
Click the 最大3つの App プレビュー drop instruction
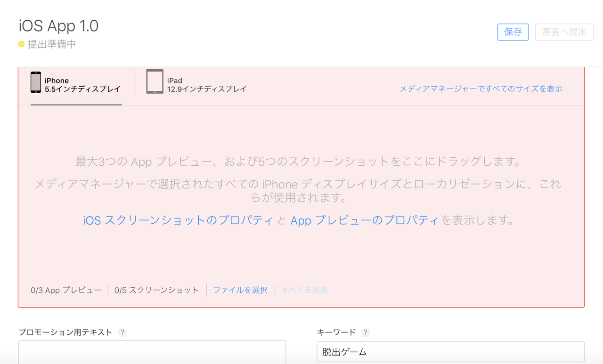point(300,162)
